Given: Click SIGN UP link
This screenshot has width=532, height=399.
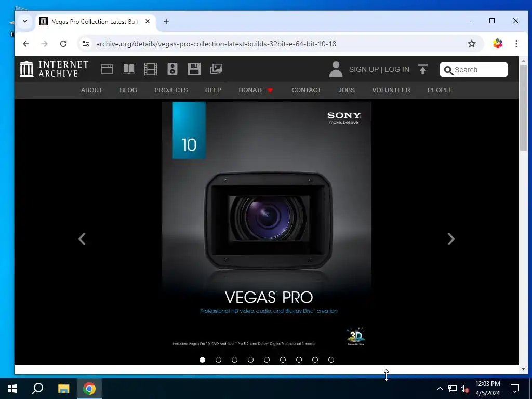Looking at the screenshot, I should click(x=364, y=69).
